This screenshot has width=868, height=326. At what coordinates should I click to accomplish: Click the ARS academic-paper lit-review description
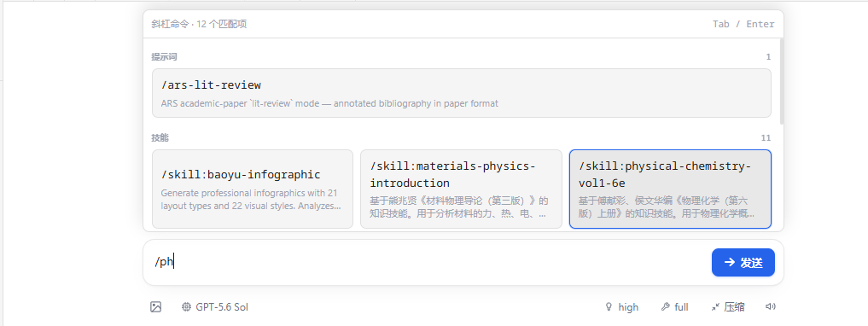pos(329,103)
